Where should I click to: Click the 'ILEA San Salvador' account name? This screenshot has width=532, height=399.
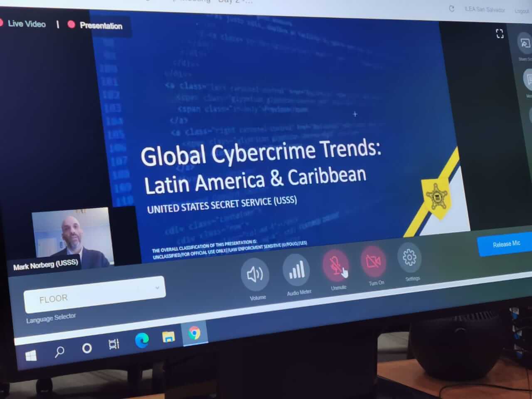[x=484, y=9]
